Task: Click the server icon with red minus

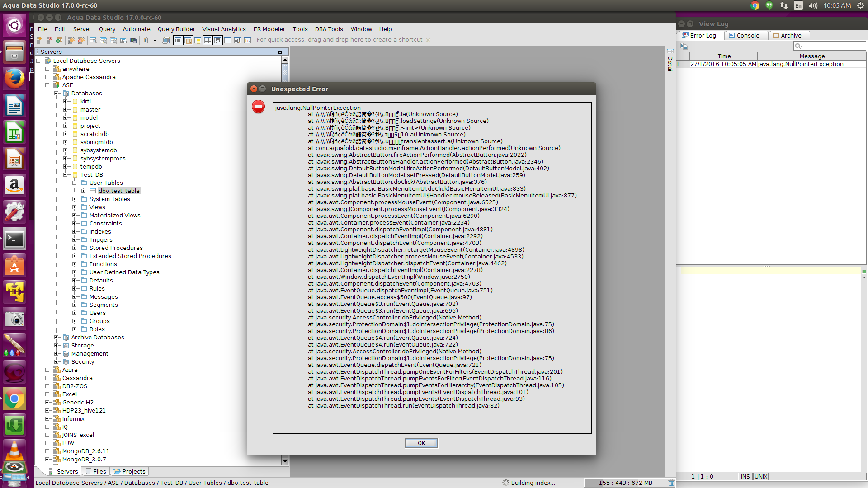Action: click(49, 40)
